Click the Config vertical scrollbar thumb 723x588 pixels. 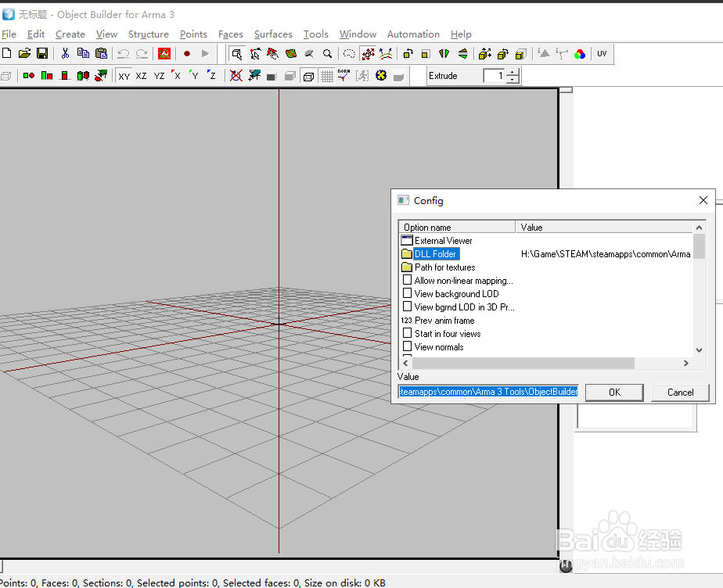[699, 246]
